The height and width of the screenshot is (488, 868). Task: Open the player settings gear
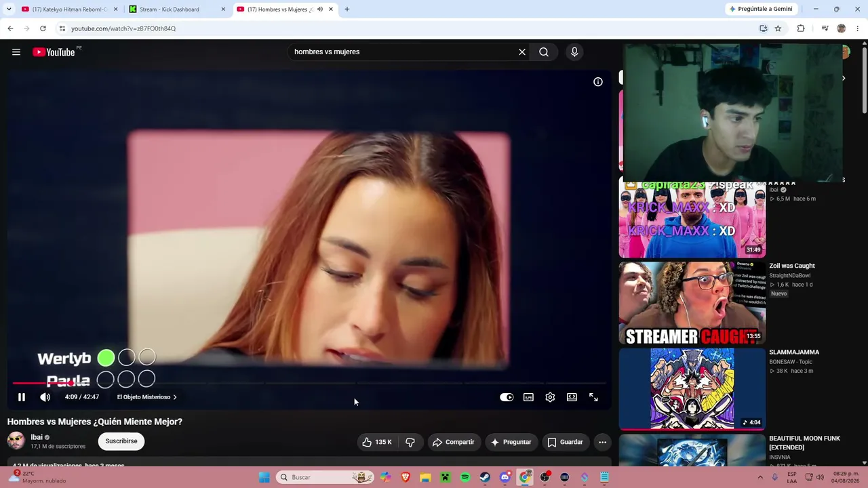point(550,397)
